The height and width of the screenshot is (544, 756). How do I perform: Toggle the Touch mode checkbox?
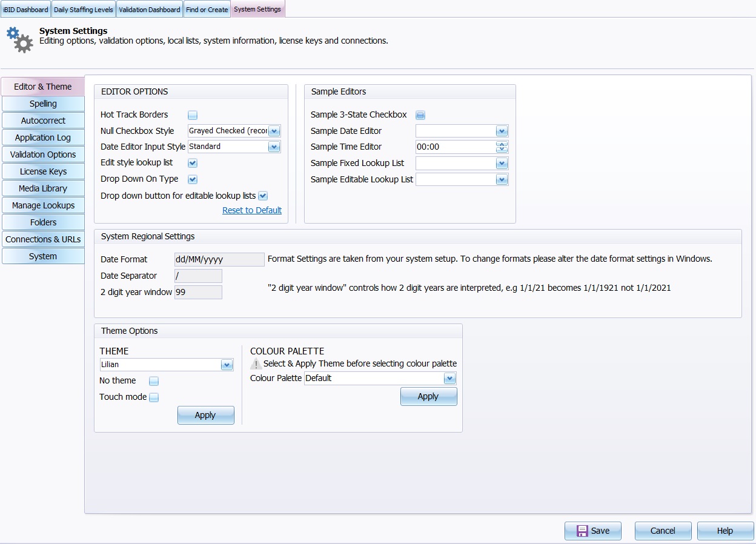154,397
